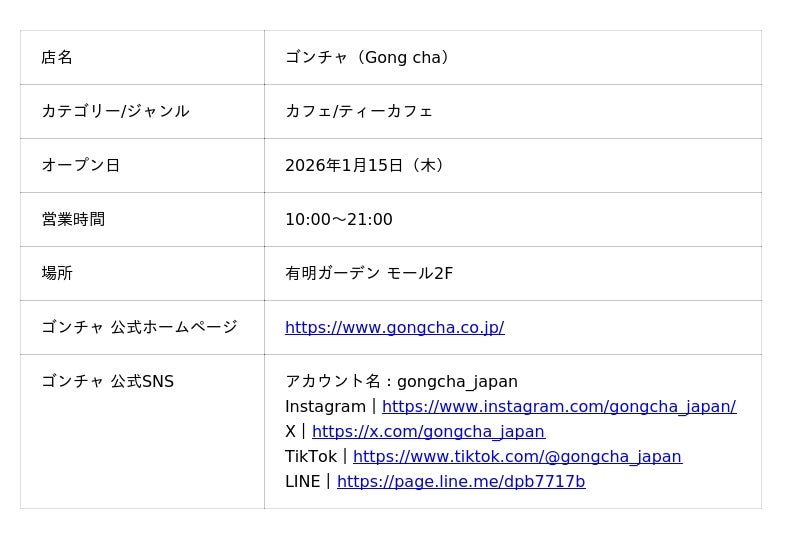Click the オープン日 row label

coord(80,166)
